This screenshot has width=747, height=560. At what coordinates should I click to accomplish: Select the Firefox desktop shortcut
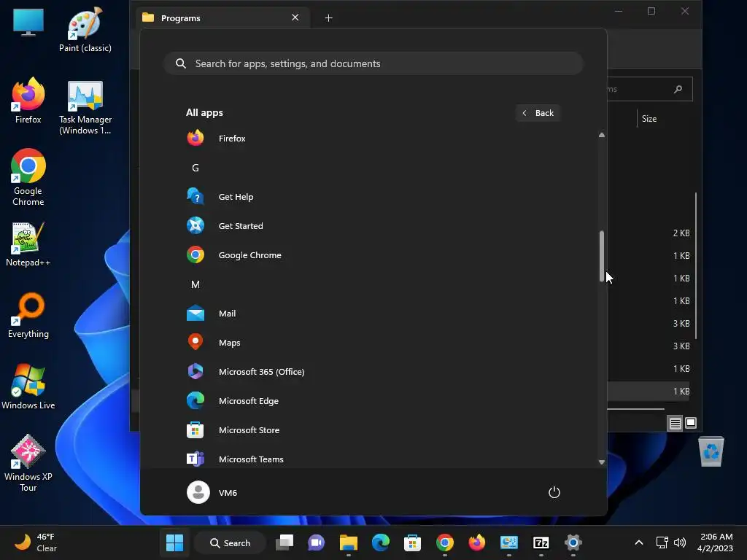click(x=28, y=101)
